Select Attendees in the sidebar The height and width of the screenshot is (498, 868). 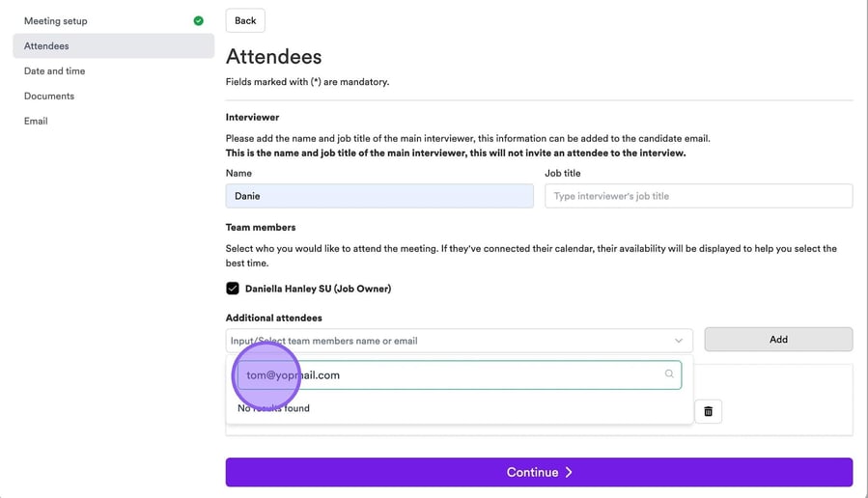(46, 45)
